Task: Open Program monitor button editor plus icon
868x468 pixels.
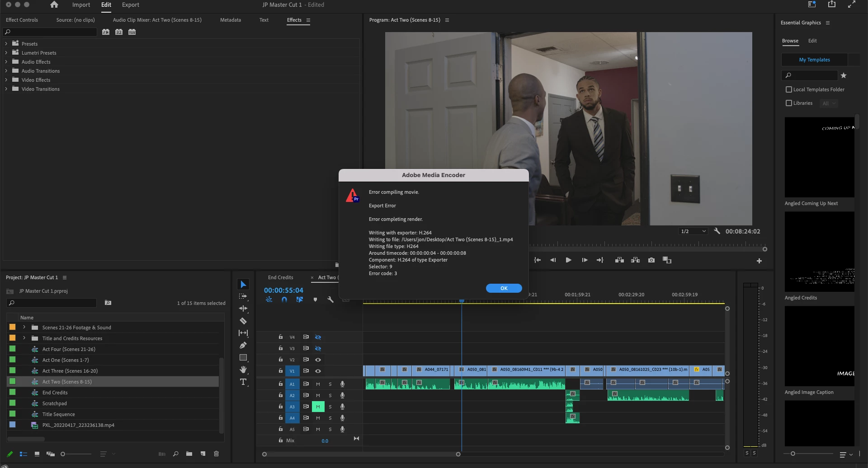Action: point(759,261)
